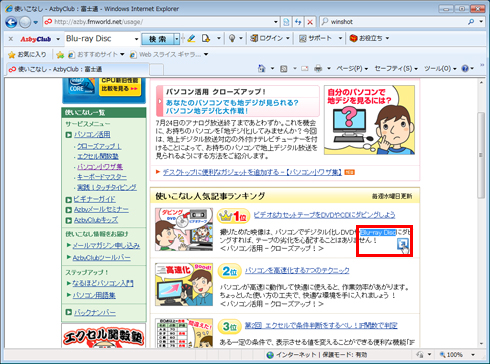Open the ビギナーガイド sidebar link

[x=94, y=199]
